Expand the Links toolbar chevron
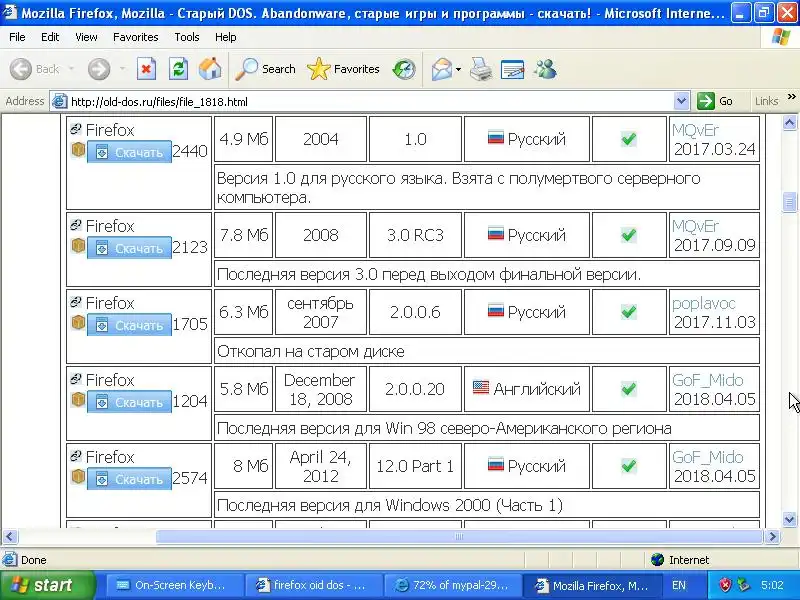This screenshot has height=600, width=800. click(791, 96)
